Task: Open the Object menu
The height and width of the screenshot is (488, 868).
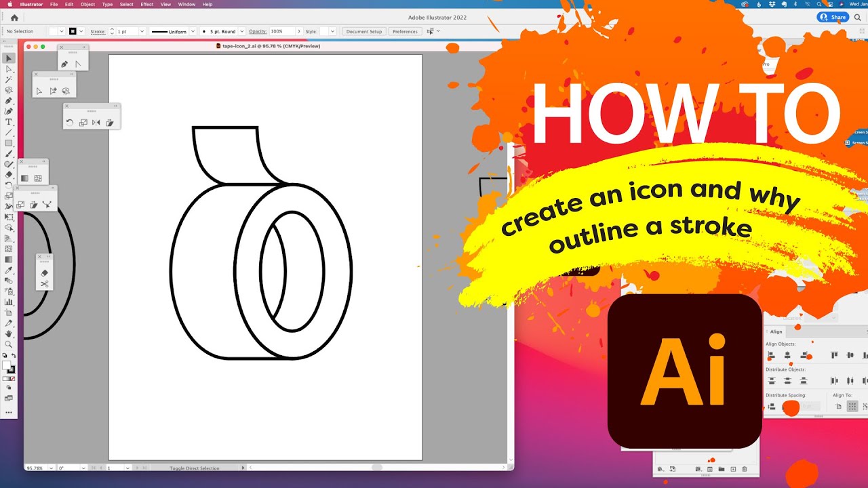Action: (87, 4)
